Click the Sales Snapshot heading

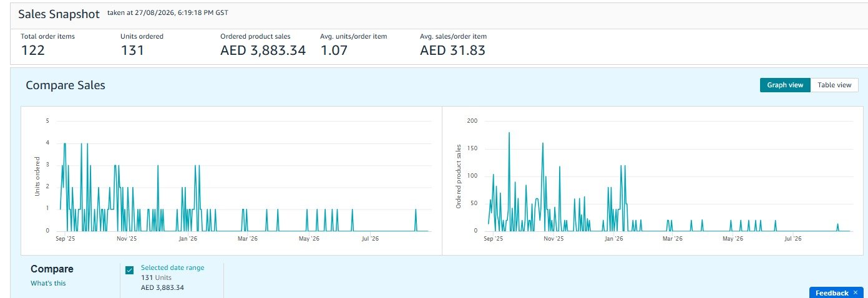tap(59, 14)
